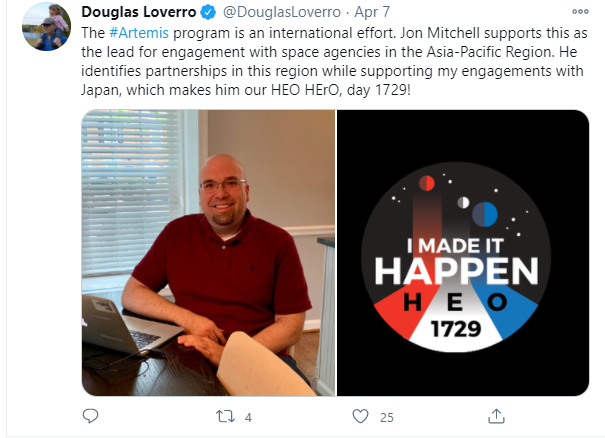Like the tweet with the heart icon

click(360, 416)
